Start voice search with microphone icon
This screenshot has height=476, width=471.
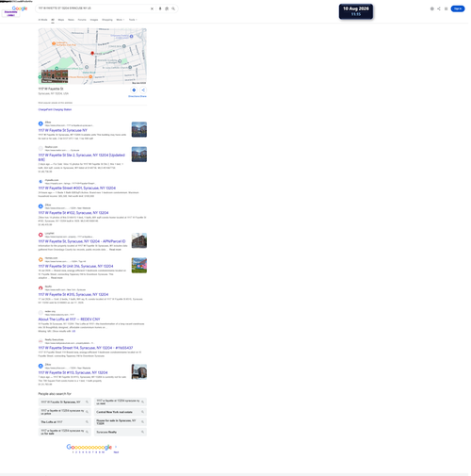(160, 8)
